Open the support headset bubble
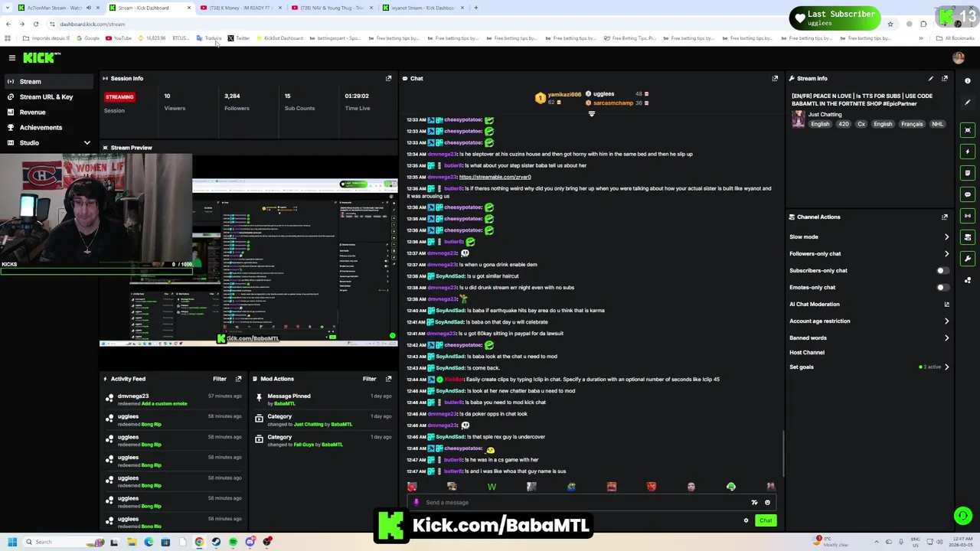980x551 pixels. [962, 516]
